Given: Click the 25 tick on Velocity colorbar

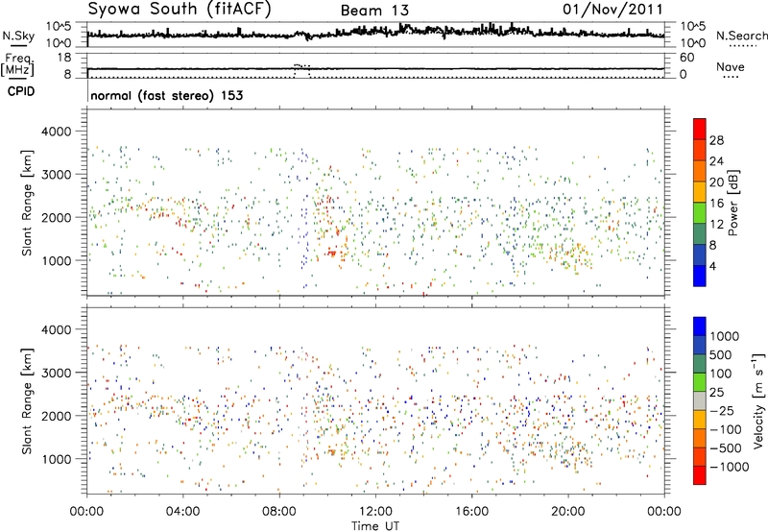Looking at the screenshot, I should (716, 393).
